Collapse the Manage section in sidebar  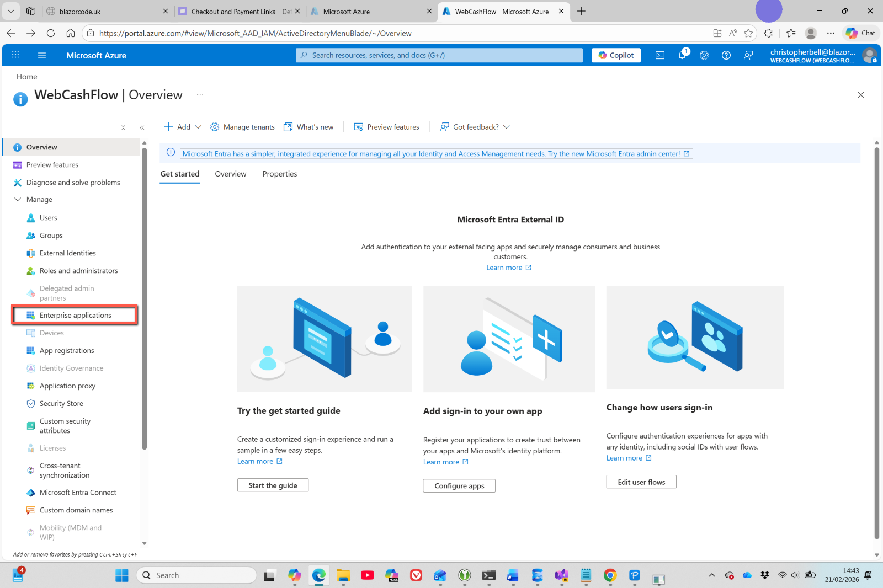pos(18,200)
